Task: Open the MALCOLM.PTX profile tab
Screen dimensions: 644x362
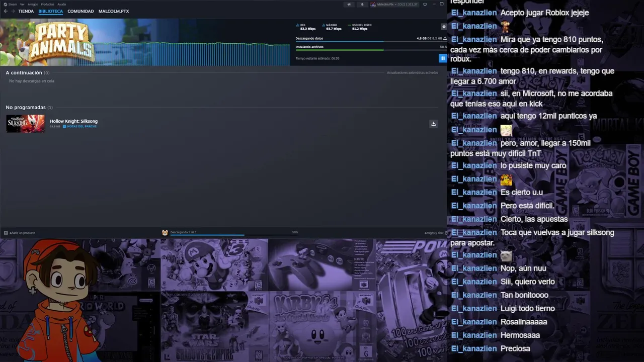Action: point(114,11)
